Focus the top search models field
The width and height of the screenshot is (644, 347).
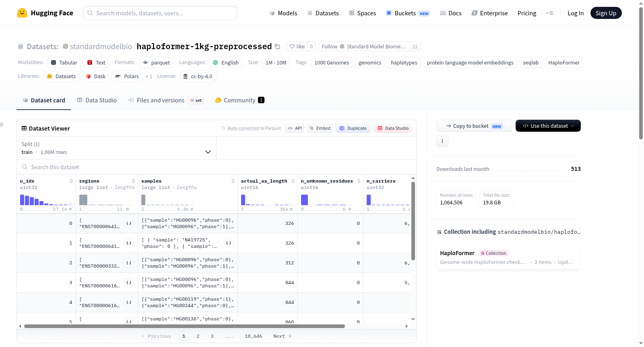click(x=160, y=13)
